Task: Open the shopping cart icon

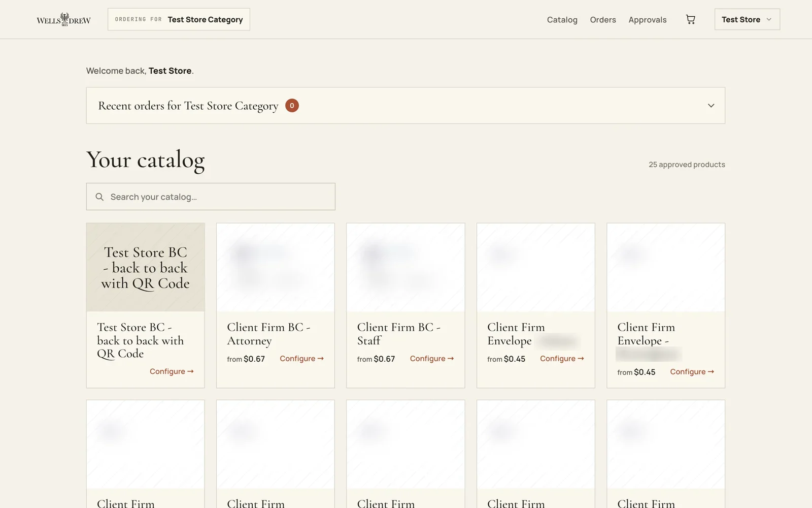Action: click(690, 19)
